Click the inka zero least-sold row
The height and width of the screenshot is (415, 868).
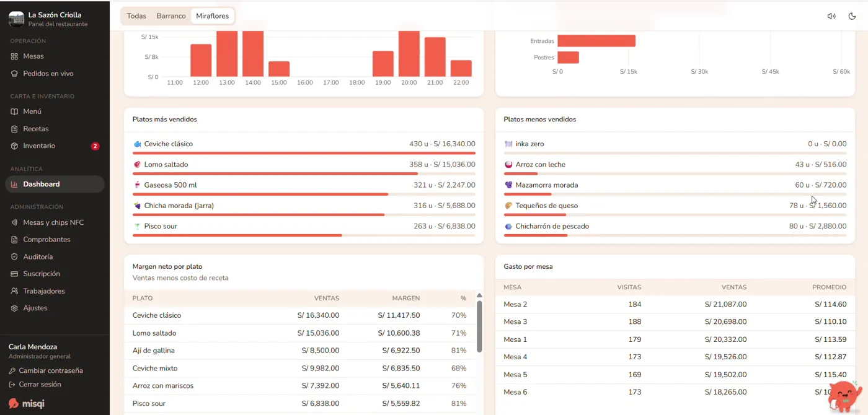(x=675, y=146)
